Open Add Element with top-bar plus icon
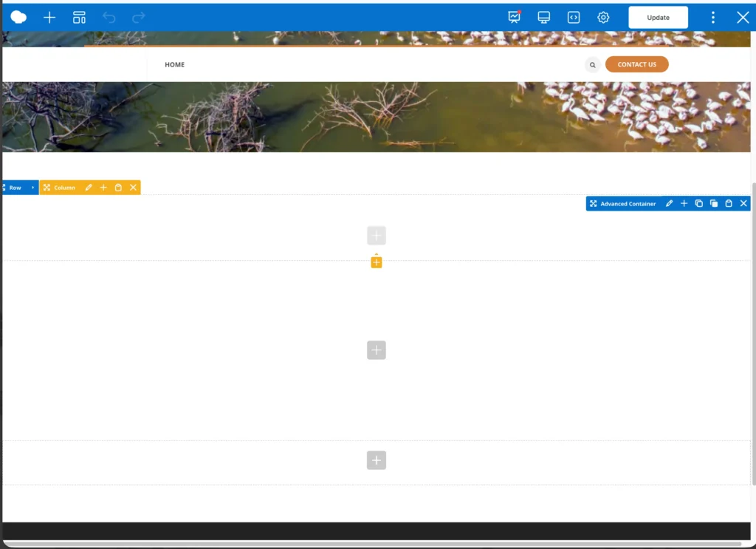Viewport: 756px width, 549px height. click(49, 18)
